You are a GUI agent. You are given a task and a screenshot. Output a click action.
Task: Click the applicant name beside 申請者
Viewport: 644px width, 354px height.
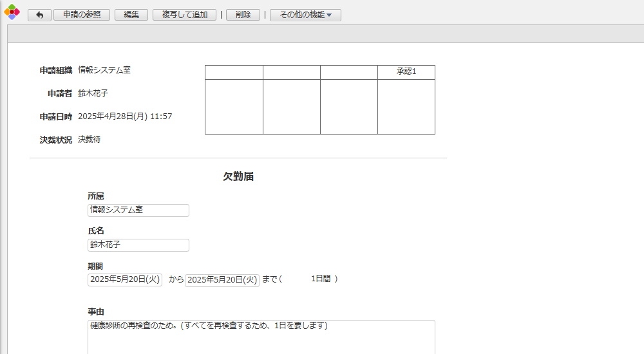tap(93, 93)
